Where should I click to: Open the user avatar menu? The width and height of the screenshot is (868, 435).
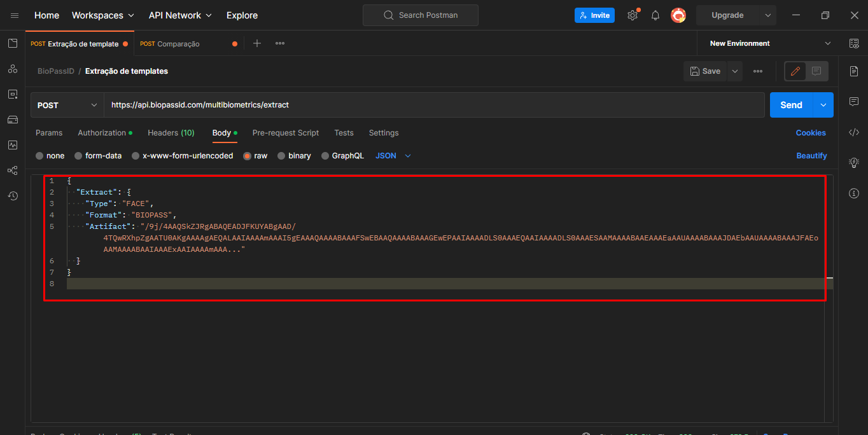[x=678, y=15]
